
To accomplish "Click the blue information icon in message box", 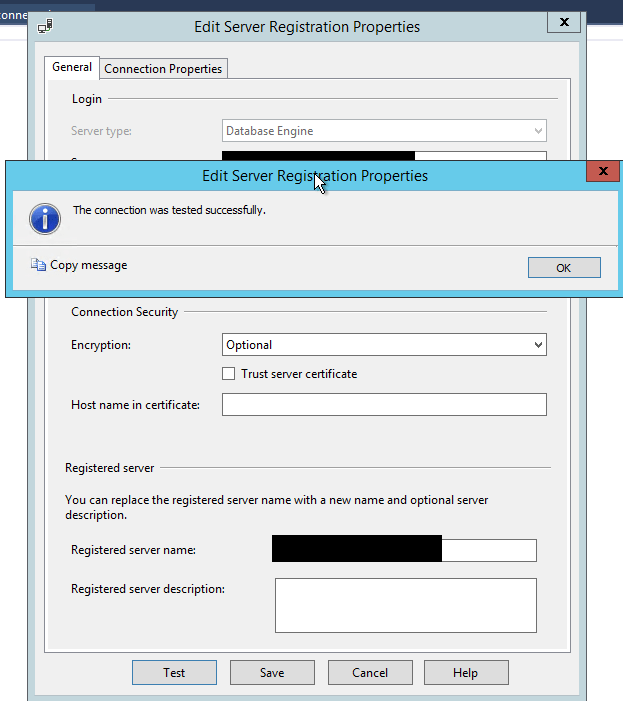I will pos(45,218).
